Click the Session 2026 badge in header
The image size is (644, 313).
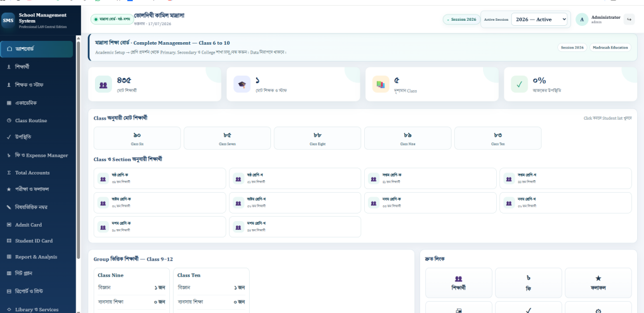[462, 20]
